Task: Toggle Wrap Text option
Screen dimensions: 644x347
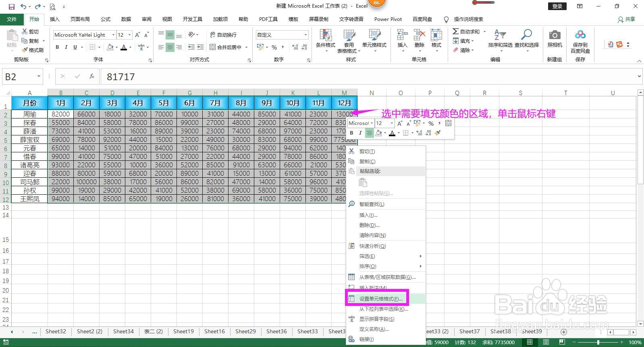Action: 223,35
